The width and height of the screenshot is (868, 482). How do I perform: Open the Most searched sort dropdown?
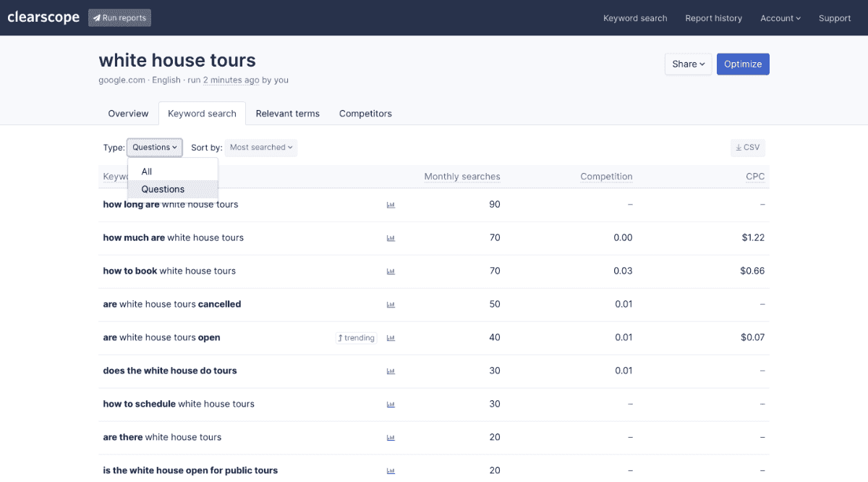click(260, 147)
